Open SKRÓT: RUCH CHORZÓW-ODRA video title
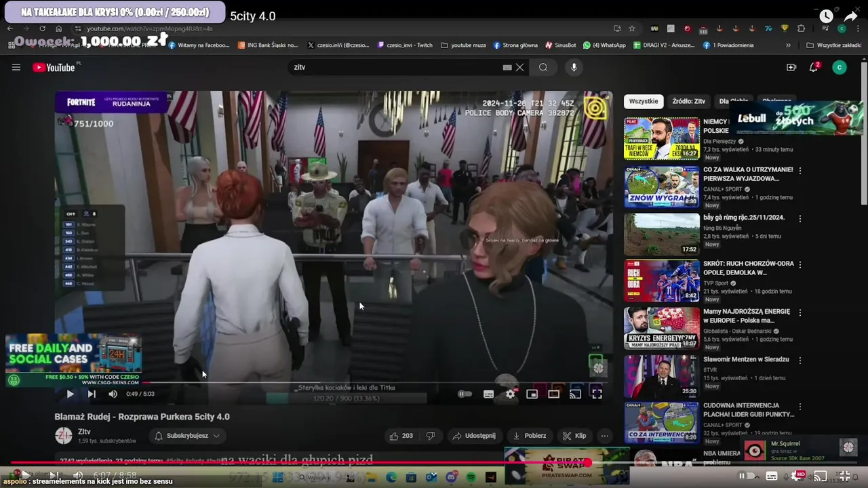Viewport: 868px width, 488px height. (x=748, y=268)
